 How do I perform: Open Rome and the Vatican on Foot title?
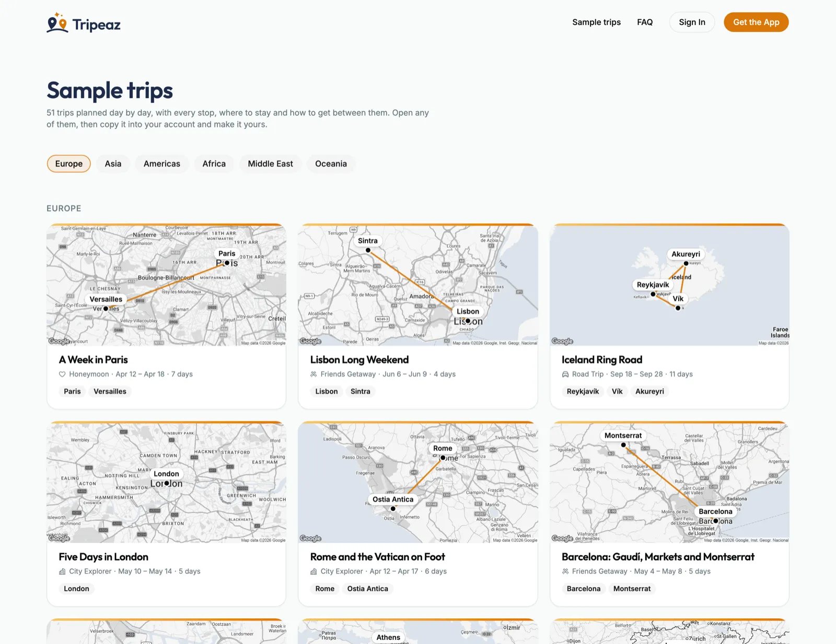point(378,557)
